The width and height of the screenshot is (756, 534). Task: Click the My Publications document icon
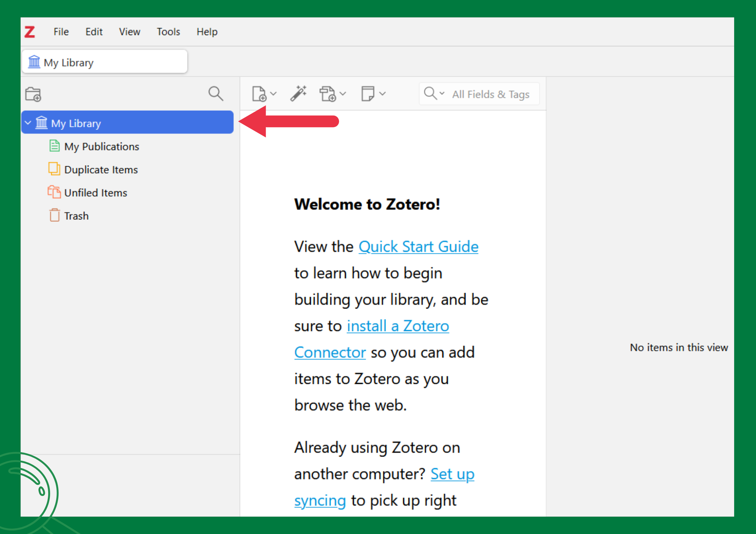click(54, 146)
